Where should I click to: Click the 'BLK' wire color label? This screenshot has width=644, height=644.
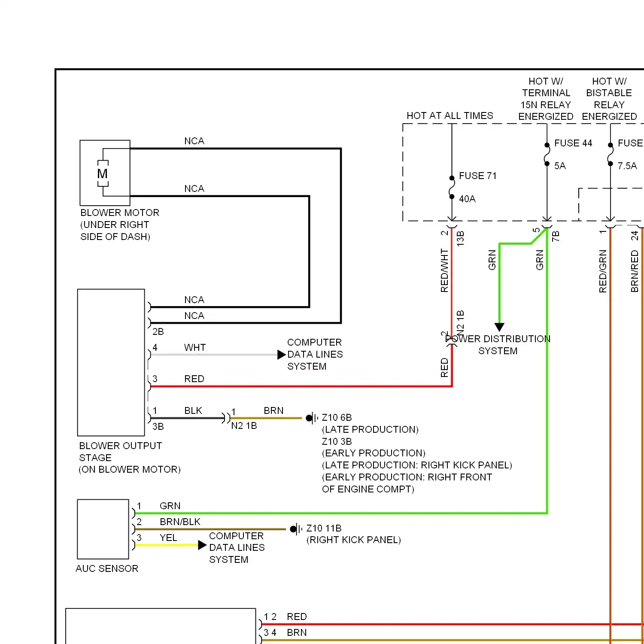193,411
